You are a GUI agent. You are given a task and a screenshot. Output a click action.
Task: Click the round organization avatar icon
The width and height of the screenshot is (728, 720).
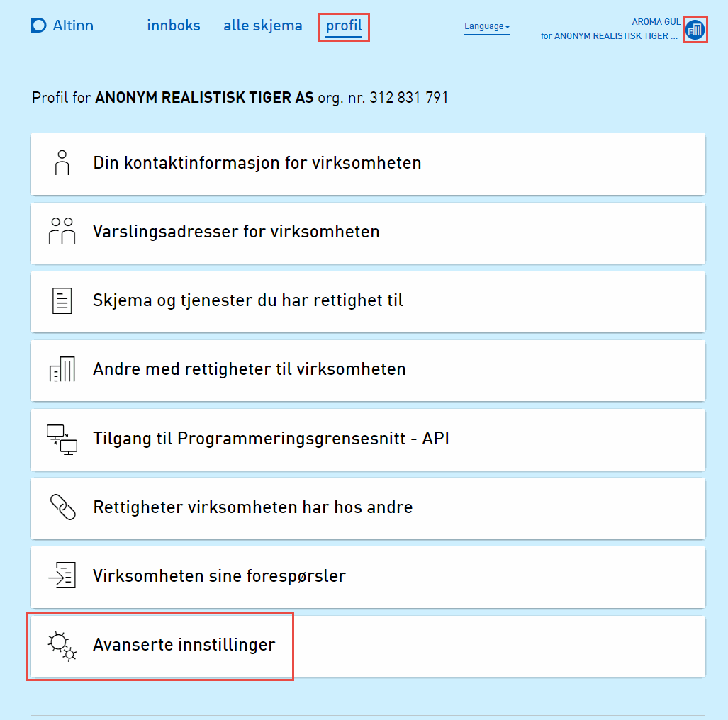coord(695,30)
